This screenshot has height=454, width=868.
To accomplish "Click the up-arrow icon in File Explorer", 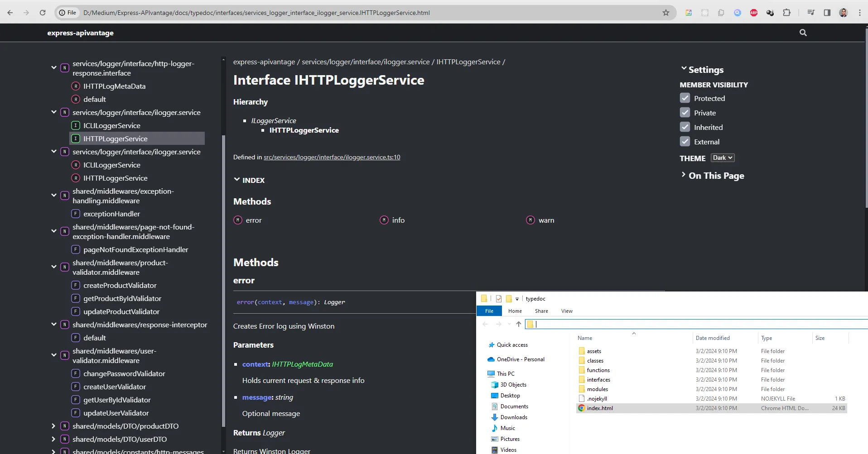I will click(518, 324).
